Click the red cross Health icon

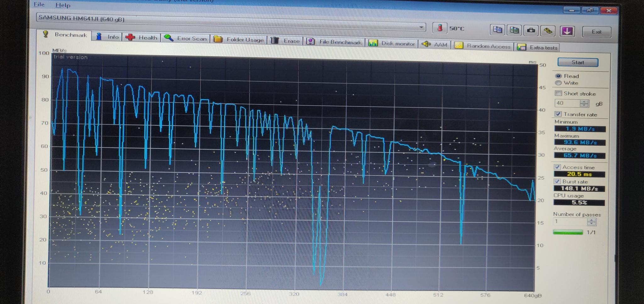(x=130, y=37)
